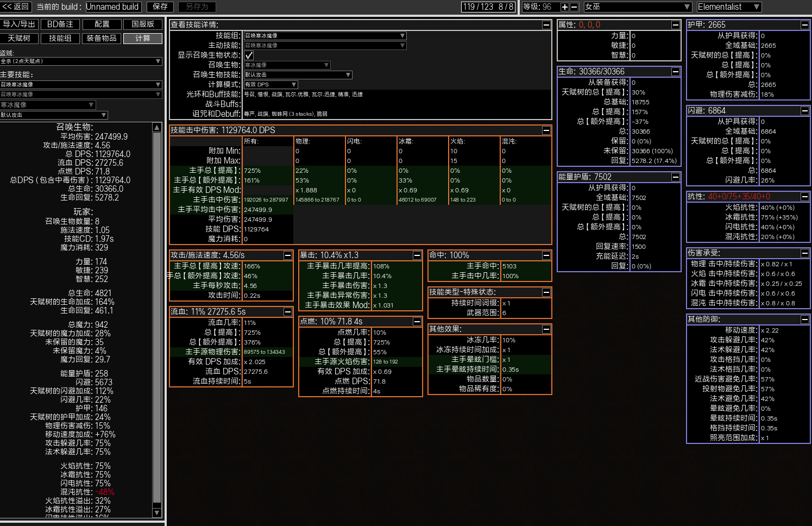Viewport: 812px width, 526px height.
Task: Collapse the 暴击 section minus icon
Action: pos(417,255)
